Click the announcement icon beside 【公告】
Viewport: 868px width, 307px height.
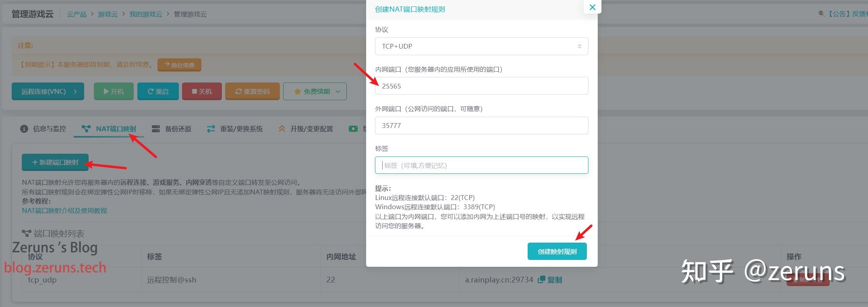pyautogui.click(x=821, y=13)
